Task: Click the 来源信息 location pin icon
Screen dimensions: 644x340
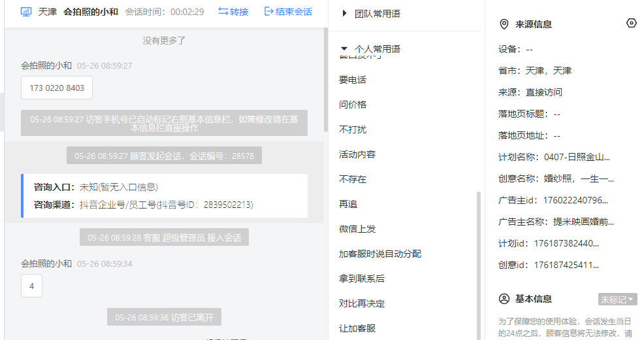Action: click(504, 24)
